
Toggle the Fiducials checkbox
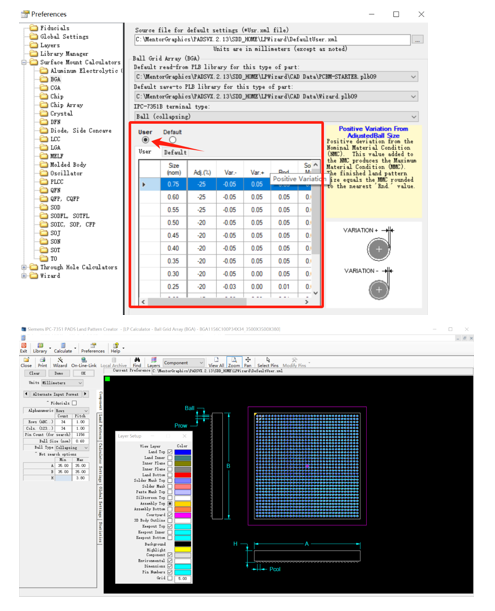74,403
